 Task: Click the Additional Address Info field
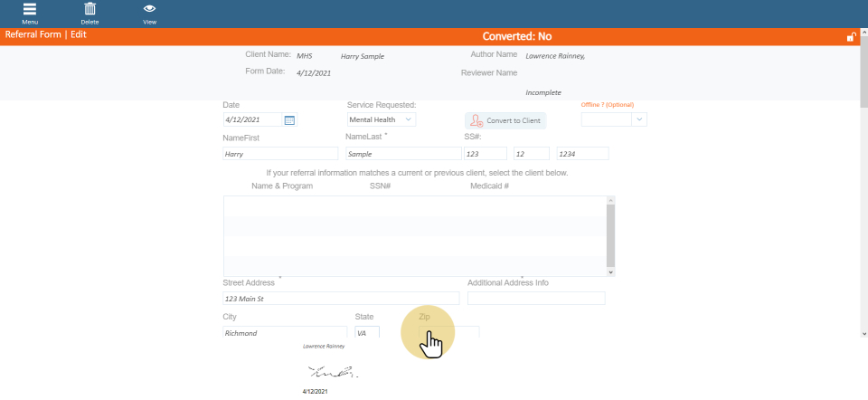[536, 299]
